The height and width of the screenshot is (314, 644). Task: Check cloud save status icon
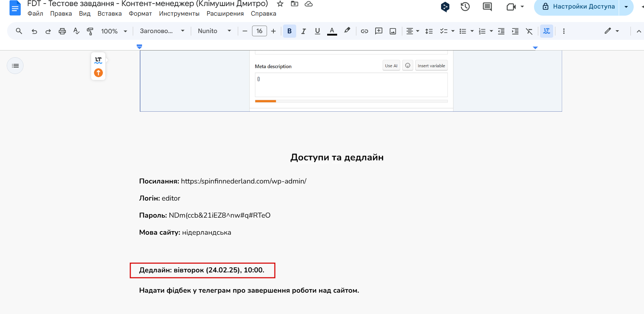309,4
